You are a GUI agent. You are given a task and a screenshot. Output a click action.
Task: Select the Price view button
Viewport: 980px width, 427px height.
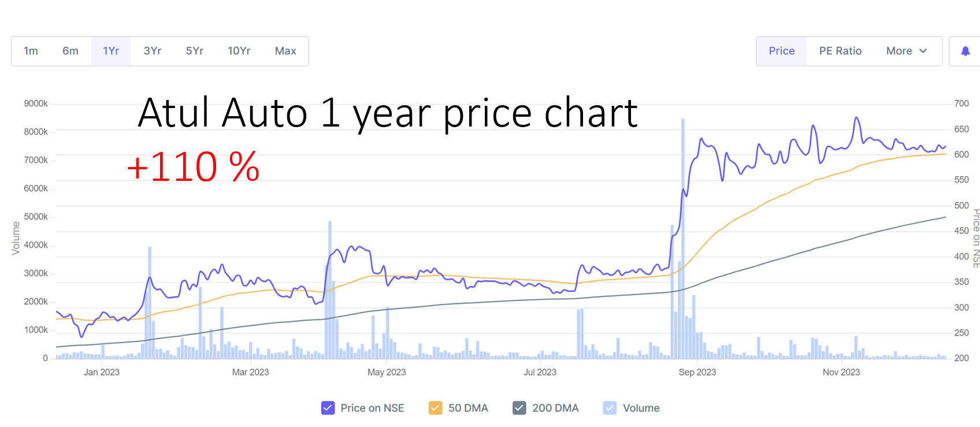[781, 51]
